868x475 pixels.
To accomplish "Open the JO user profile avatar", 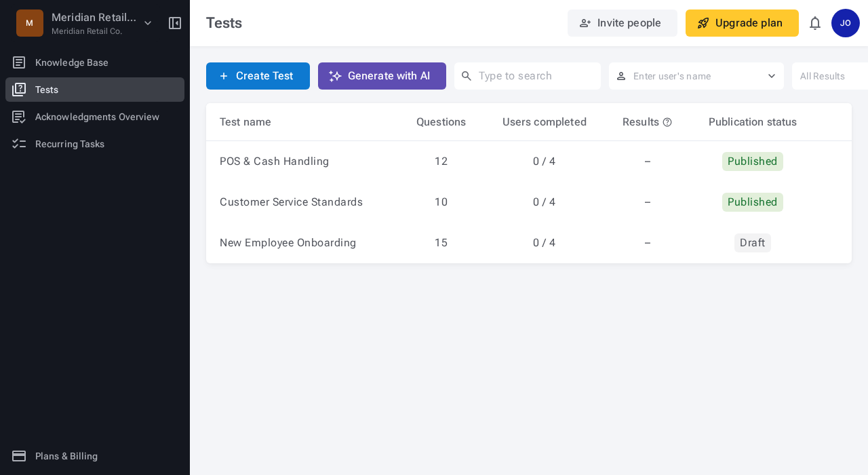I will point(846,23).
